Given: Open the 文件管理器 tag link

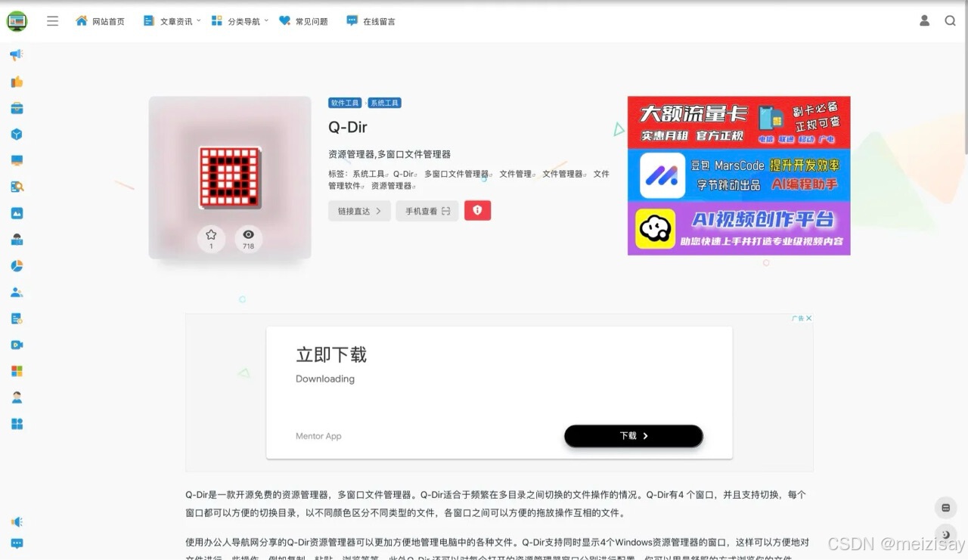Looking at the screenshot, I should 564,174.
